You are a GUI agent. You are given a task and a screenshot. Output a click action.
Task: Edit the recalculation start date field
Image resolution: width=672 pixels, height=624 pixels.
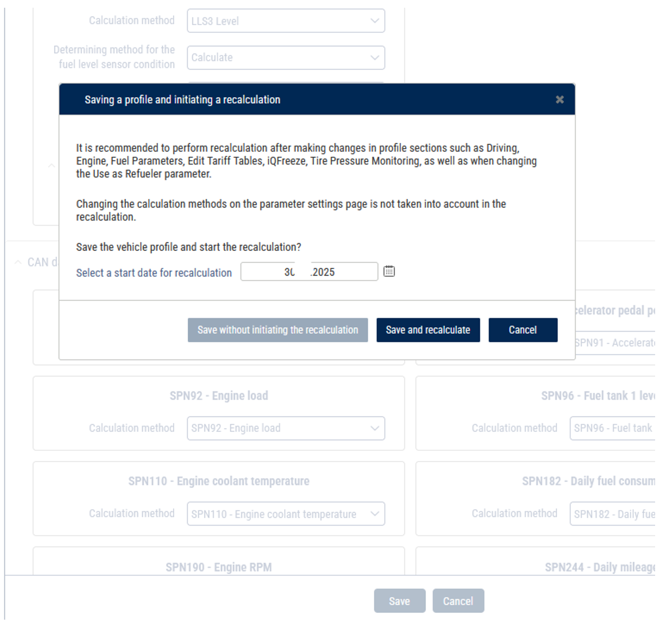click(x=309, y=272)
